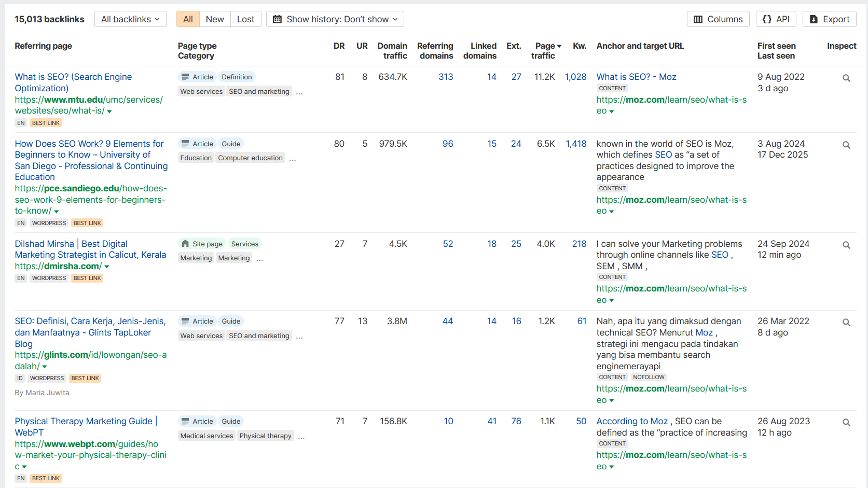The image size is (868, 488).
Task: Open the What is SEO? - Moz anchor link
Action: pos(636,77)
